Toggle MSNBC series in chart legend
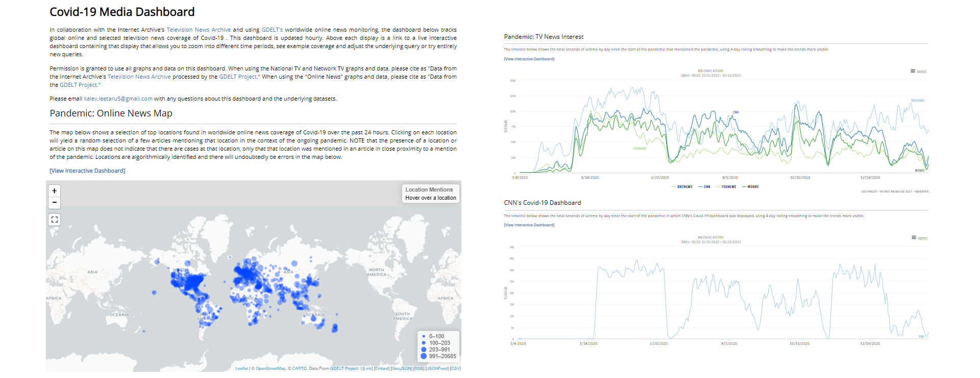980x378 pixels. tap(750, 187)
